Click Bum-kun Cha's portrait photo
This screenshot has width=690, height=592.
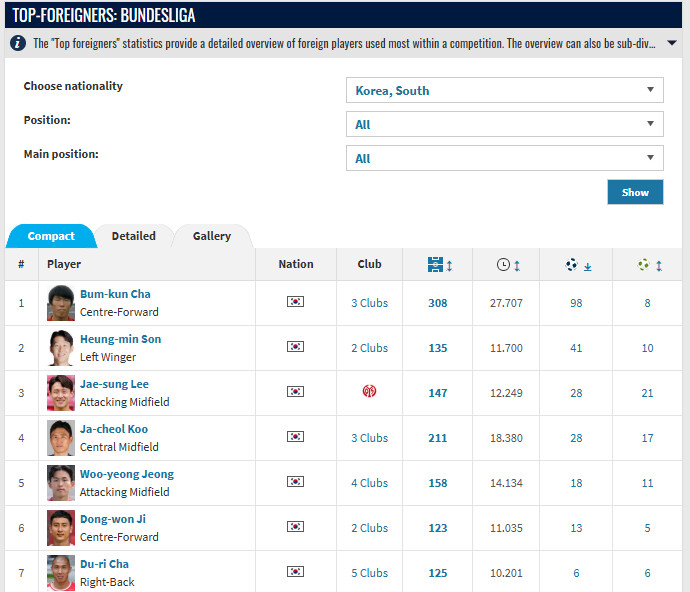pos(61,303)
